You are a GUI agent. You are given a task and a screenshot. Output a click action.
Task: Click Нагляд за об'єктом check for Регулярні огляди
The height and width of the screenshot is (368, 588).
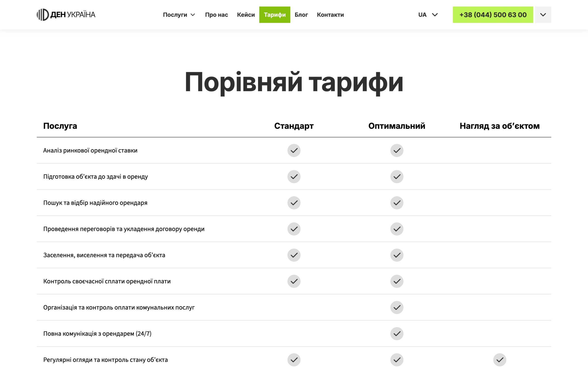pos(500,360)
